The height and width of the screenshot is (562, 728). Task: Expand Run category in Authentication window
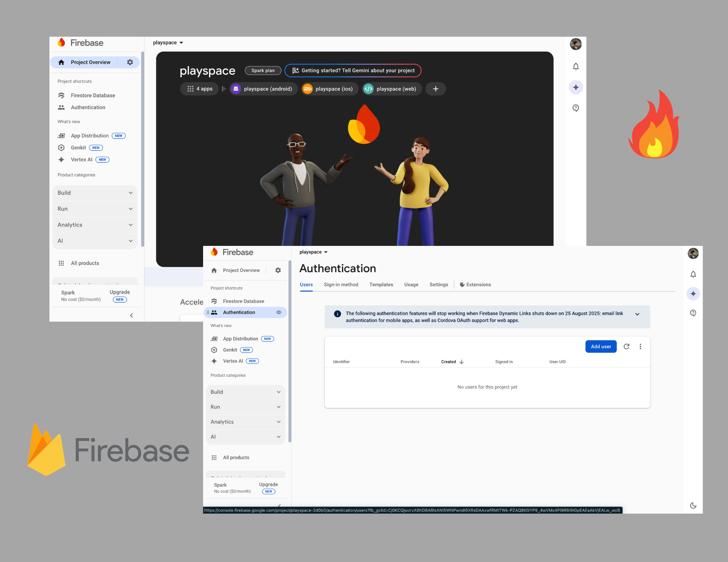tap(245, 407)
